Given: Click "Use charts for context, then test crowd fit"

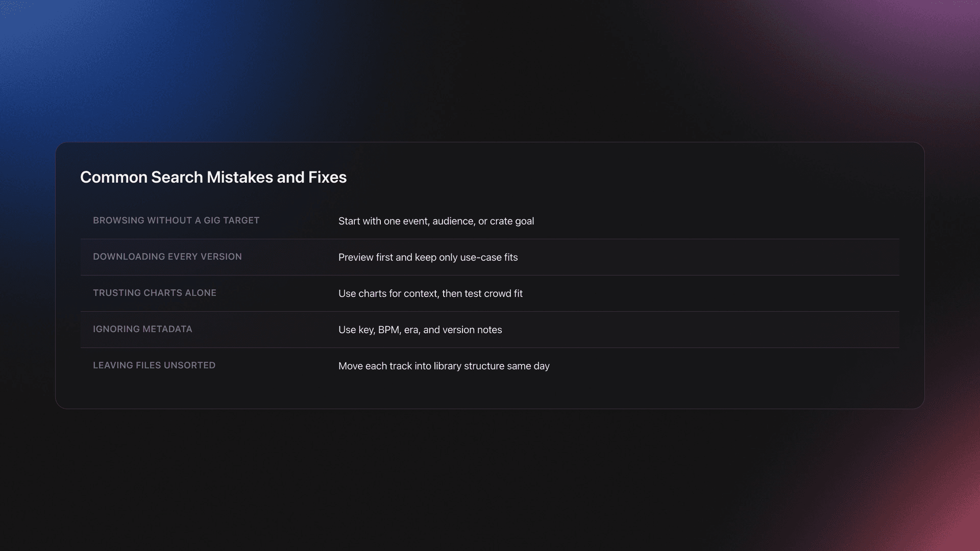Looking at the screenshot, I should click(430, 293).
